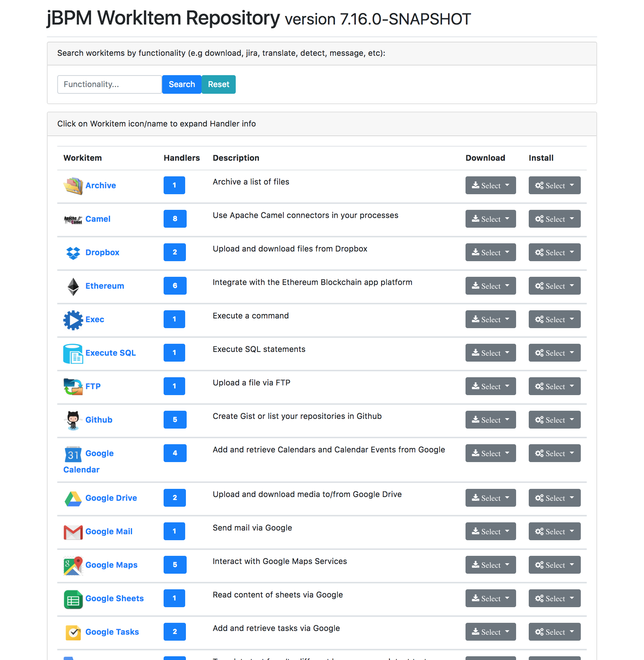Open Google Tasks Install Select dropdown

[x=555, y=632]
